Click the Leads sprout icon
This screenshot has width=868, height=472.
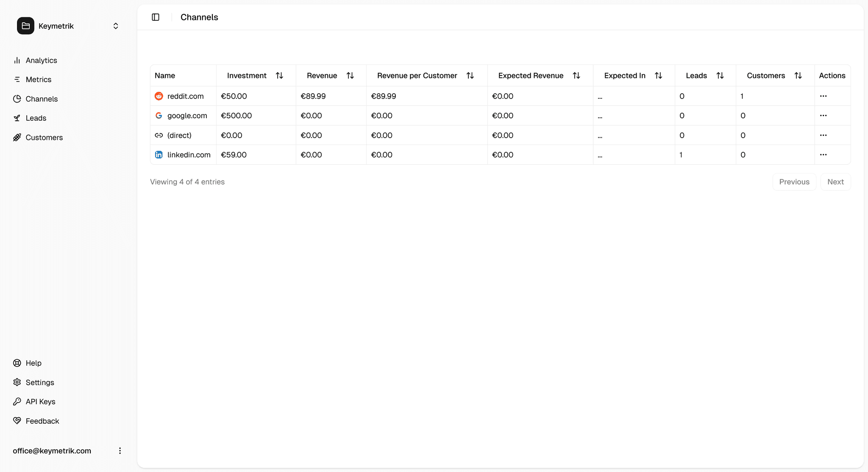17,118
